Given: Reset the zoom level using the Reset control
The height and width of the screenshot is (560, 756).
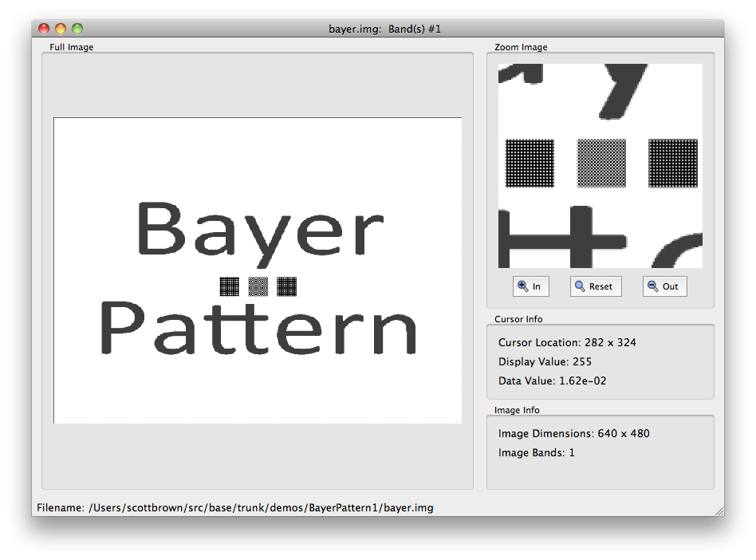Looking at the screenshot, I should click(x=595, y=286).
